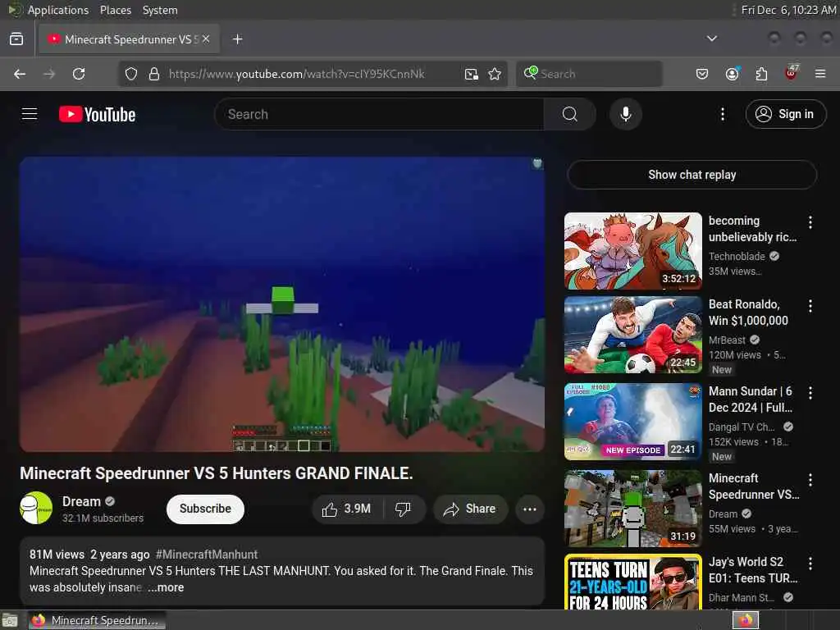
Task: Show chat replay
Action: [692, 175]
